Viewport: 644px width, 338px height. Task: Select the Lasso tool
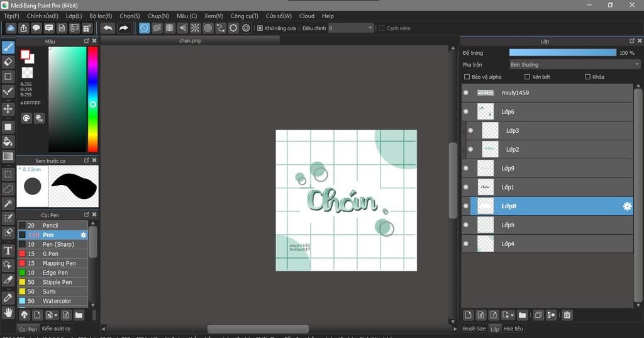click(x=8, y=189)
